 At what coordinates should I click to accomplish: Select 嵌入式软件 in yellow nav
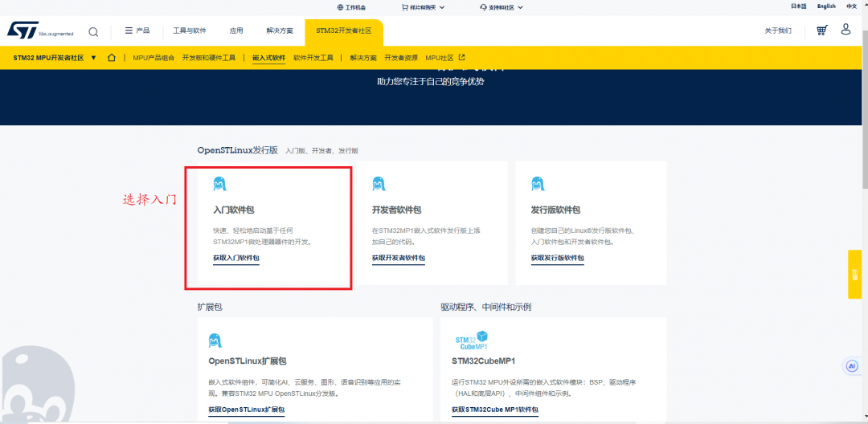click(268, 58)
